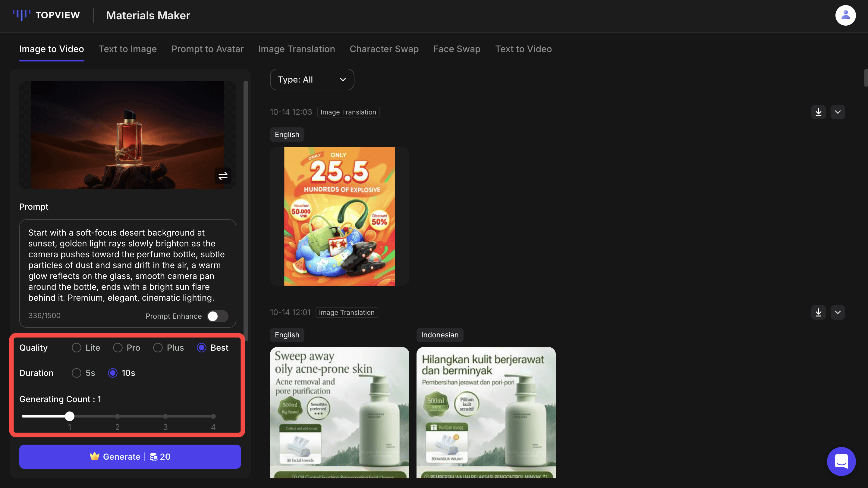
Task: Expand the 12:01 translation entry chevron
Action: pyautogui.click(x=838, y=312)
